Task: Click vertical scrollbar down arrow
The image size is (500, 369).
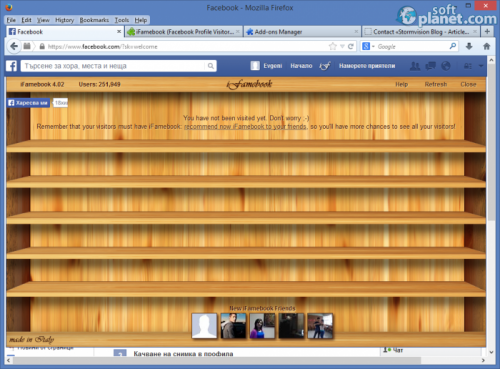Action: [491, 352]
